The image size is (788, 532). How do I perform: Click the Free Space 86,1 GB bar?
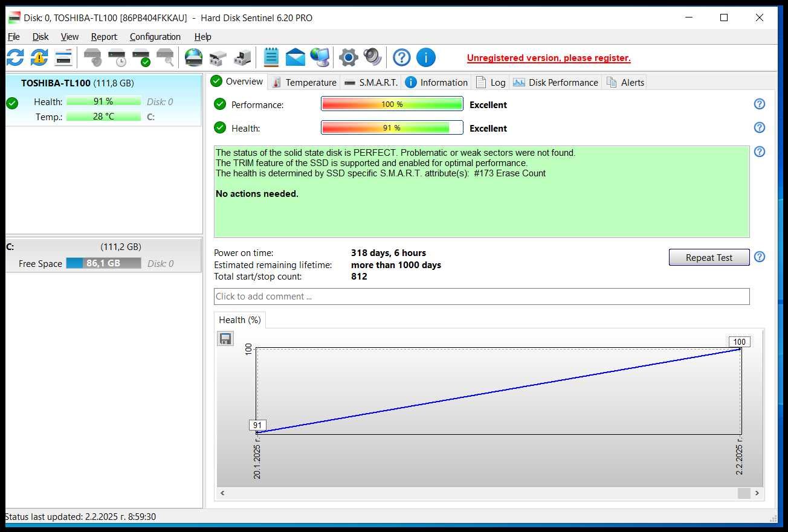click(103, 263)
